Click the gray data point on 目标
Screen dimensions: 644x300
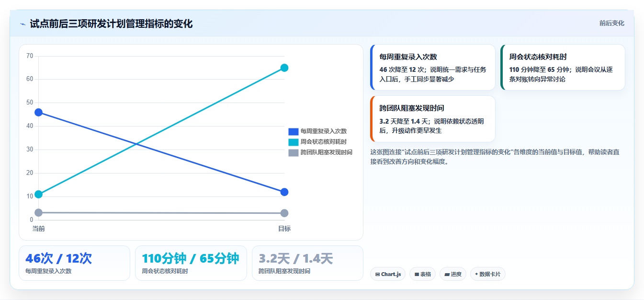tap(284, 213)
